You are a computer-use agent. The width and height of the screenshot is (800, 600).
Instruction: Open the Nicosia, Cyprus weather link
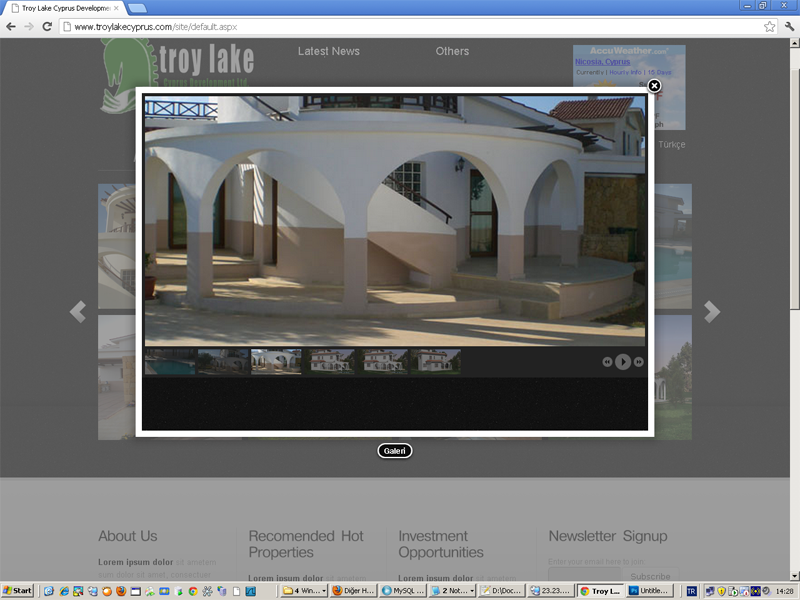603,62
